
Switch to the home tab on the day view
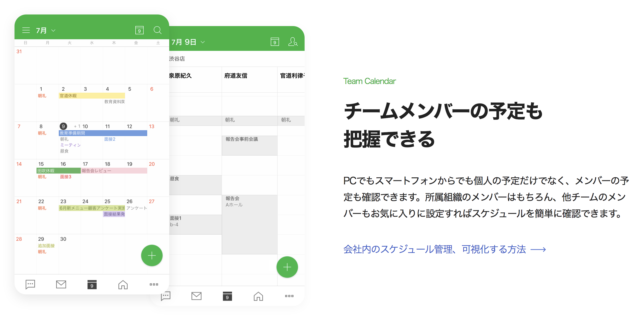coord(258,296)
